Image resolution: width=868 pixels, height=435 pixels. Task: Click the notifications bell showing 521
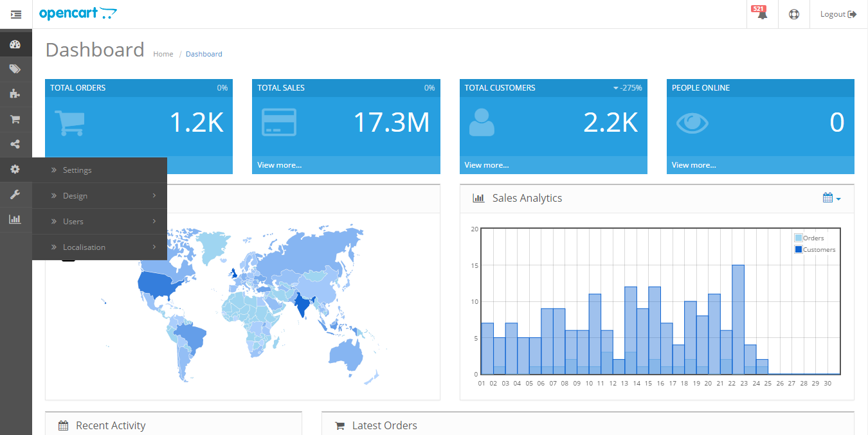761,13
